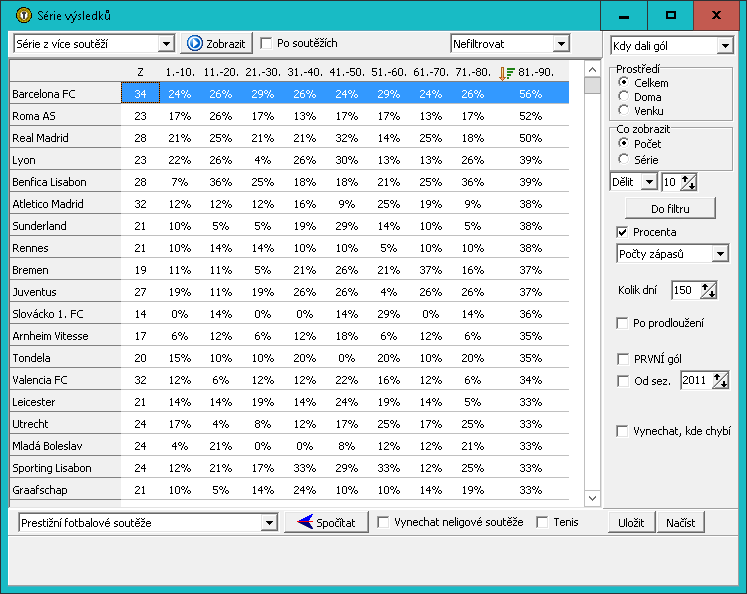The height and width of the screenshot is (594, 747).
Task: Select the Počet radio button
Action: click(x=623, y=143)
